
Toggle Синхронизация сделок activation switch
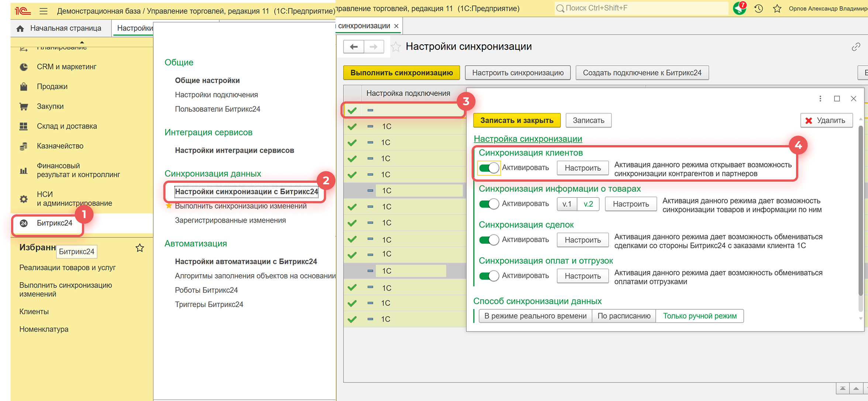tap(489, 240)
